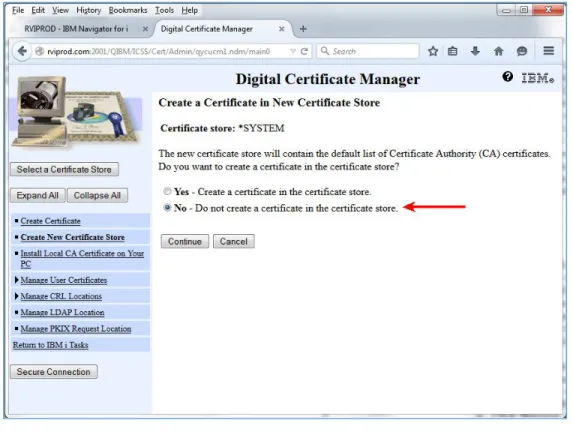The image size is (573, 432).
Task: Click the Secure Connection button
Action: (54, 372)
